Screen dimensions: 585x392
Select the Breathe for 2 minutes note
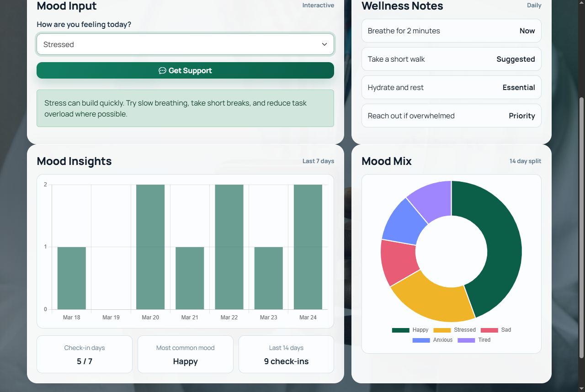[452, 31]
